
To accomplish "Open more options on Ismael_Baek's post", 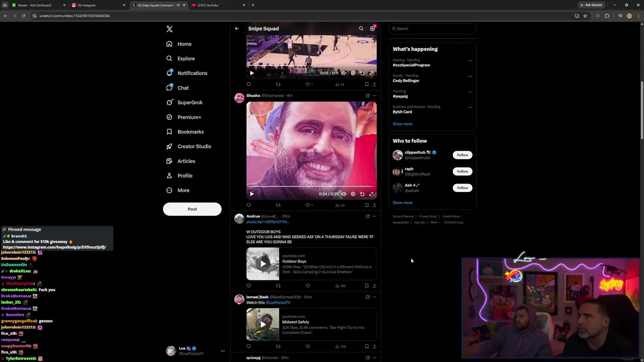I will 374,297.
